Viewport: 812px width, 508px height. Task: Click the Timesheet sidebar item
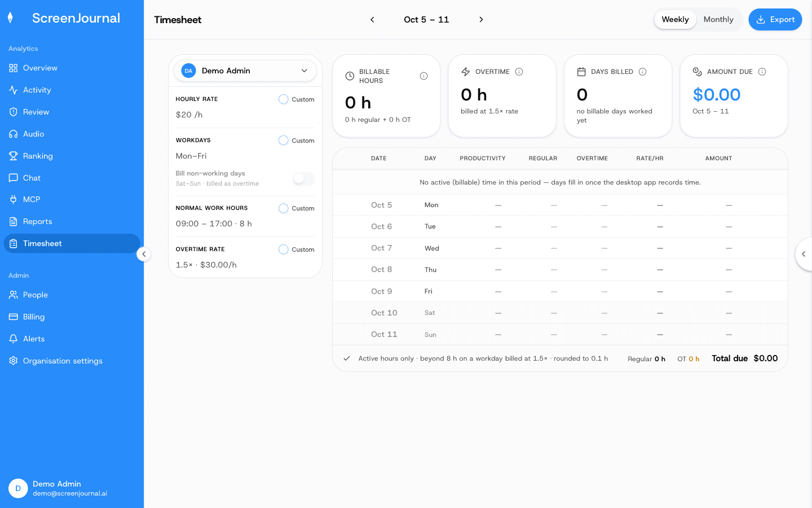72,243
